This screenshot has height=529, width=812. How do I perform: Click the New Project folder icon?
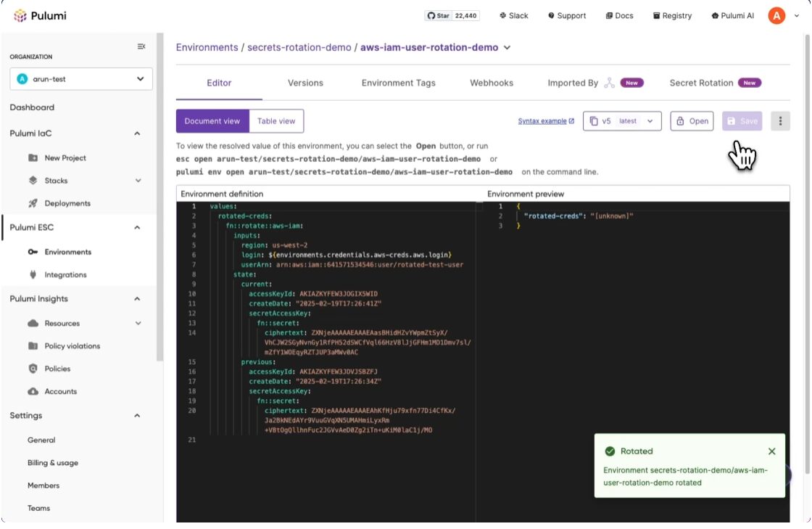(x=33, y=157)
